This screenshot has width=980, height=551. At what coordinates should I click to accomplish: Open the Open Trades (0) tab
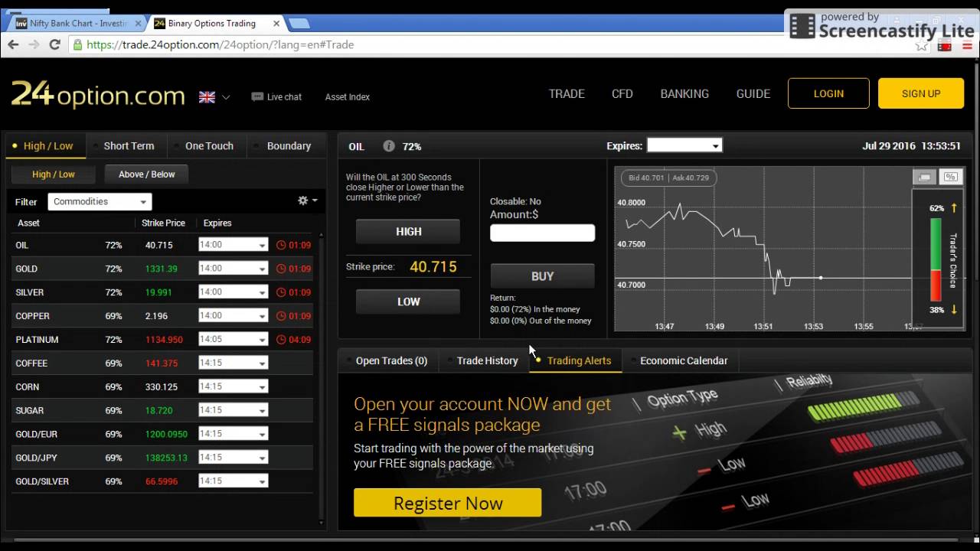point(390,360)
